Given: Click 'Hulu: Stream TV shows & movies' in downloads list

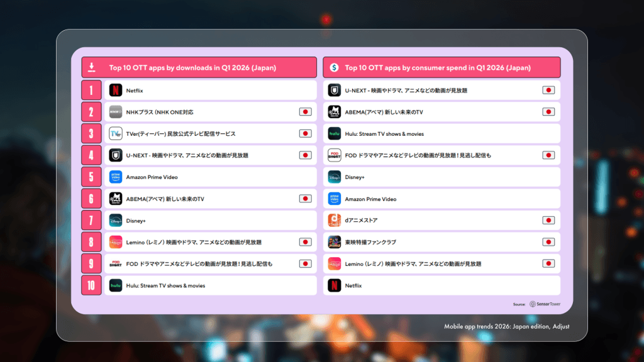Looking at the screenshot, I should 165,286.
